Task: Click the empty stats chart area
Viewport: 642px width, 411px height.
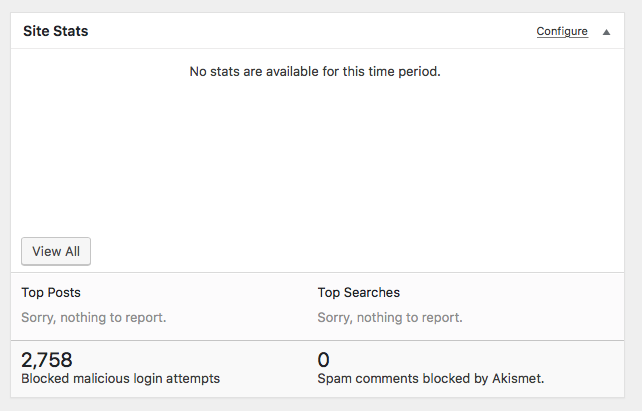Action: (x=317, y=156)
